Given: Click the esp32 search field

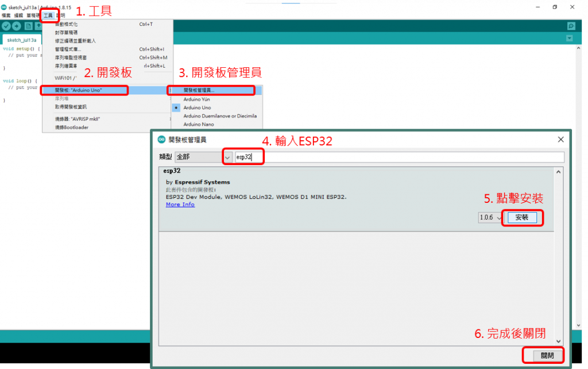Looking at the screenshot, I should click(x=399, y=157).
